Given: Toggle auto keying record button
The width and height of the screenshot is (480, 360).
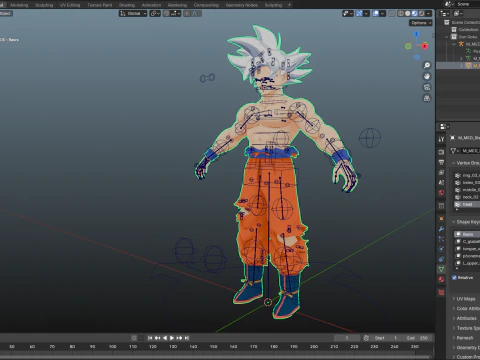Looking at the screenshot, I should click(134, 338).
